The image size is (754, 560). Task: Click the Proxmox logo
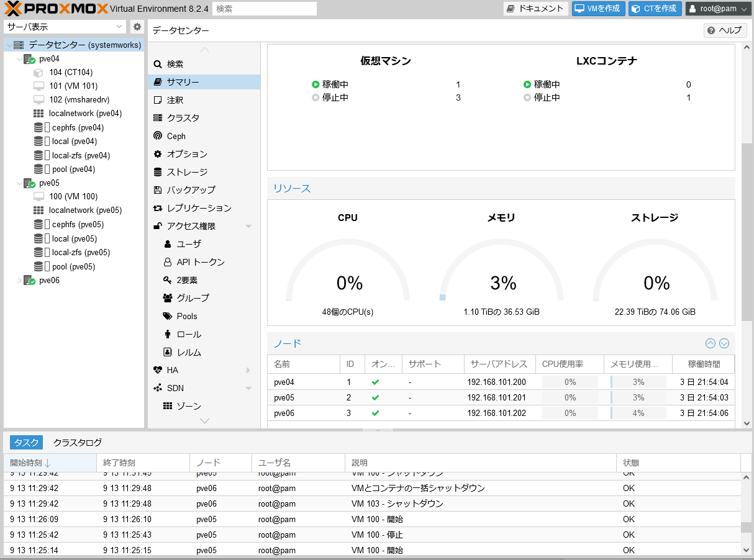tap(55, 9)
